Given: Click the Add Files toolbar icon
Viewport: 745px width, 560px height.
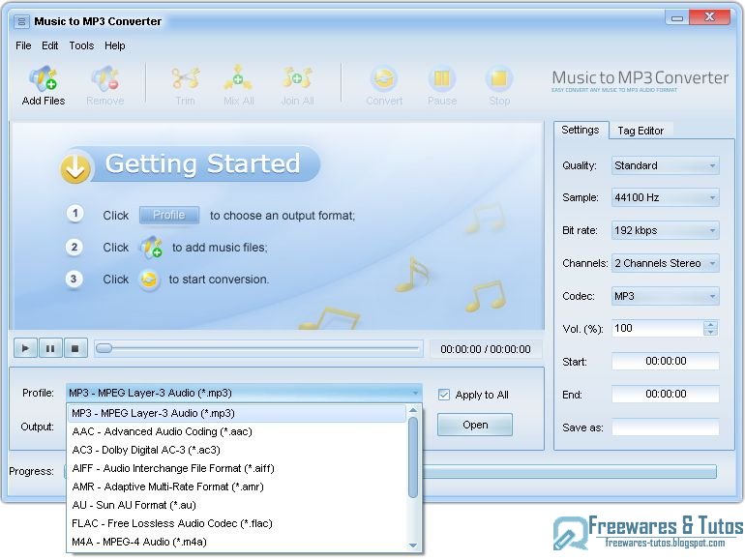Looking at the screenshot, I should tap(44, 79).
